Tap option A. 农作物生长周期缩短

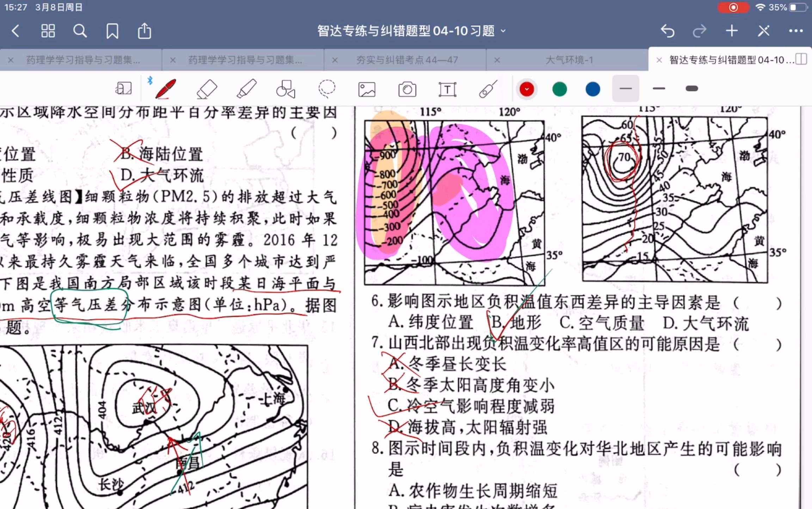click(473, 491)
